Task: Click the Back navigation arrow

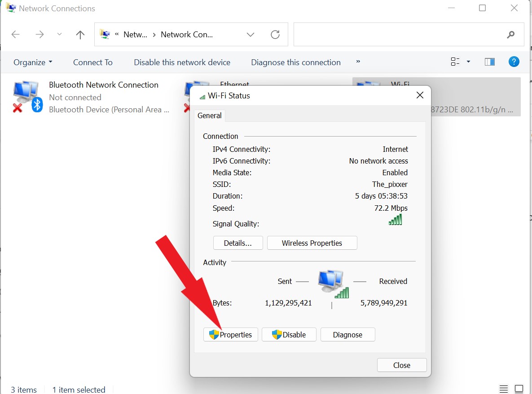Action: [x=15, y=34]
